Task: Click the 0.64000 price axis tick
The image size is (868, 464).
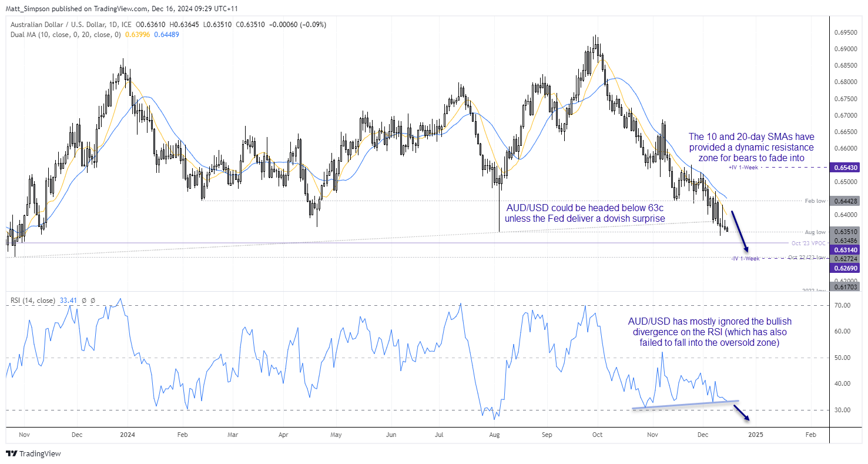Action: (846, 215)
